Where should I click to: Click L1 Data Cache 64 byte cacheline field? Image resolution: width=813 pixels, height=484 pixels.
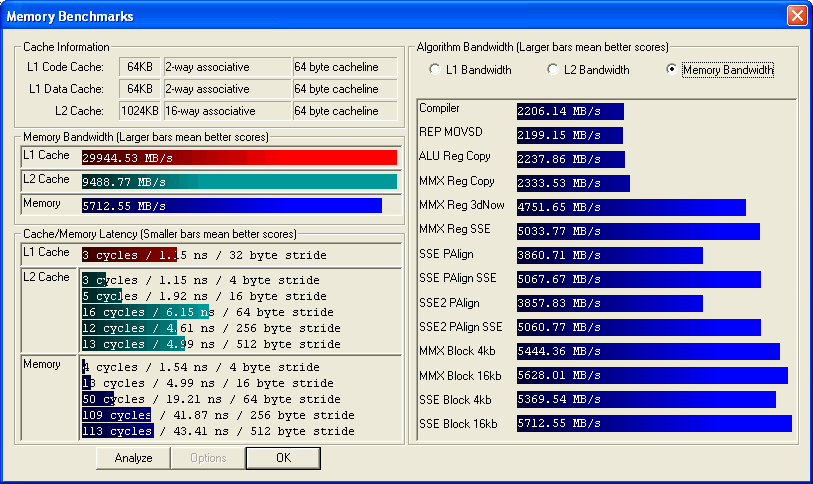(x=345, y=89)
